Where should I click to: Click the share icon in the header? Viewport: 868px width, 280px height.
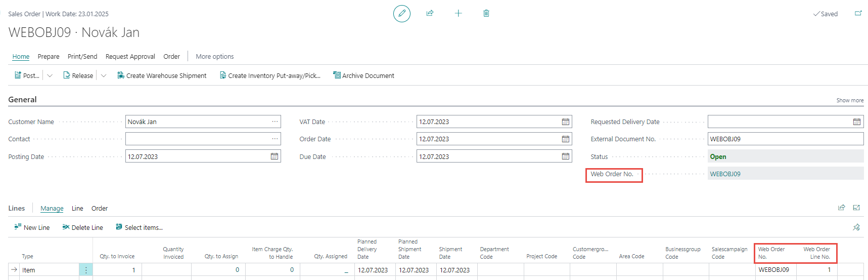(x=430, y=14)
